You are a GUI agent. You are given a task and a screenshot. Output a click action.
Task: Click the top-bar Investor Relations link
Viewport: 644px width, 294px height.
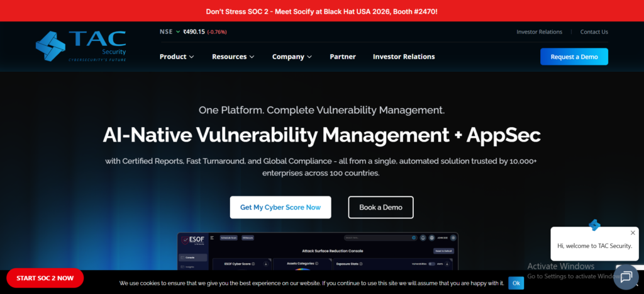[539, 31]
